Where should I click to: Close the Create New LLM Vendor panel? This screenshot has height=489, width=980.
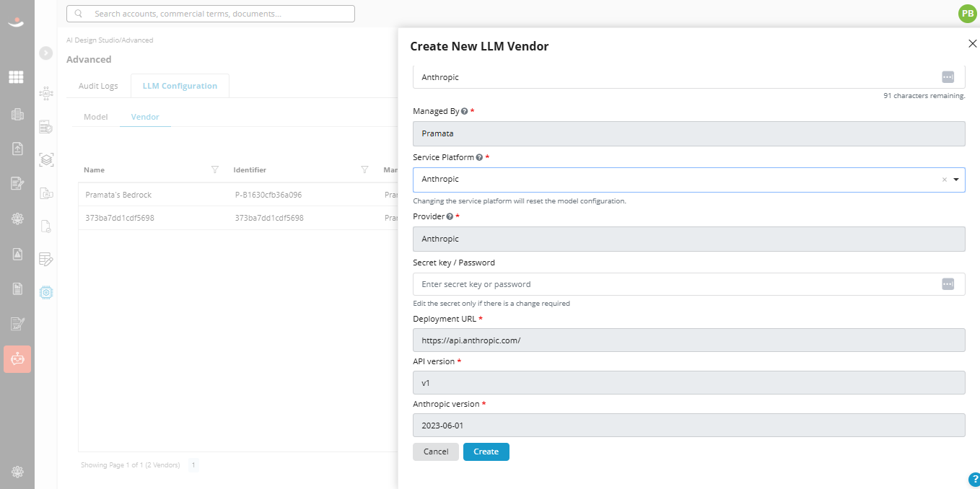[x=972, y=43]
